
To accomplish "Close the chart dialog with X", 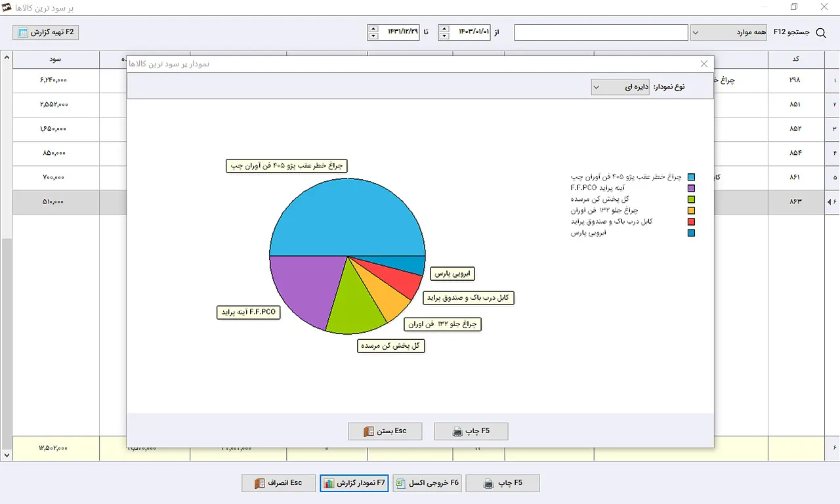I will pos(704,64).
